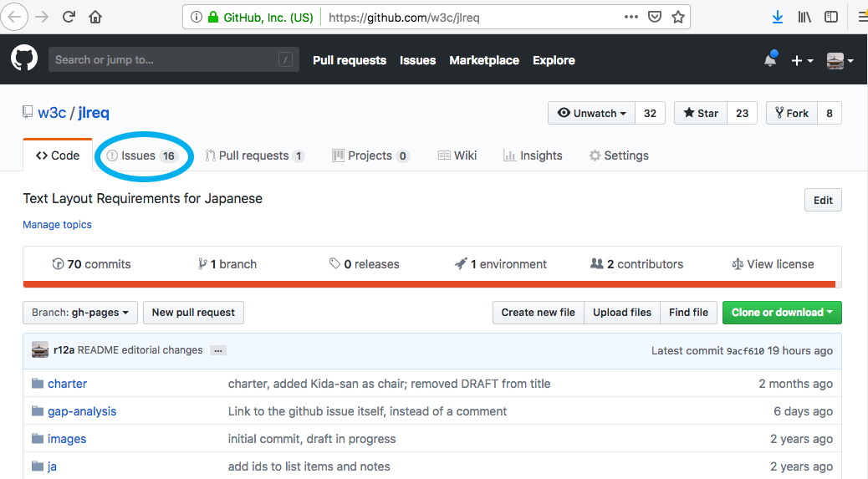Open the Firefox downloads arrow
The width and height of the screenshot is (868, 479).
[778, 17]
